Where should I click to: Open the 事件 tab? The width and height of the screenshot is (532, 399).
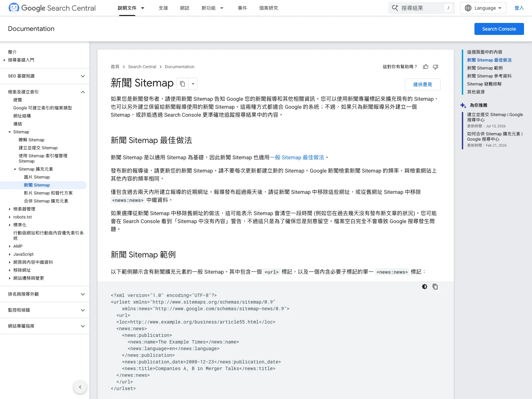point(242,8)
